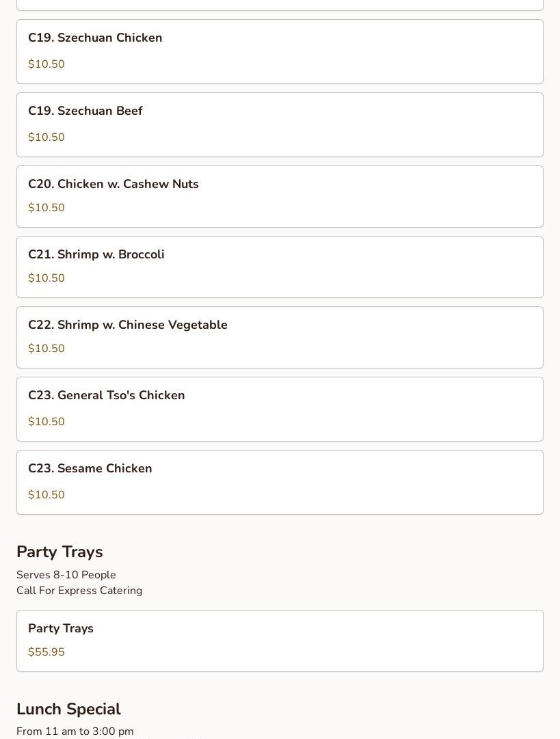Open the Party Trays item card title
Image resolution: width=560 pixels, height=739 pixels.
(61, 629)
